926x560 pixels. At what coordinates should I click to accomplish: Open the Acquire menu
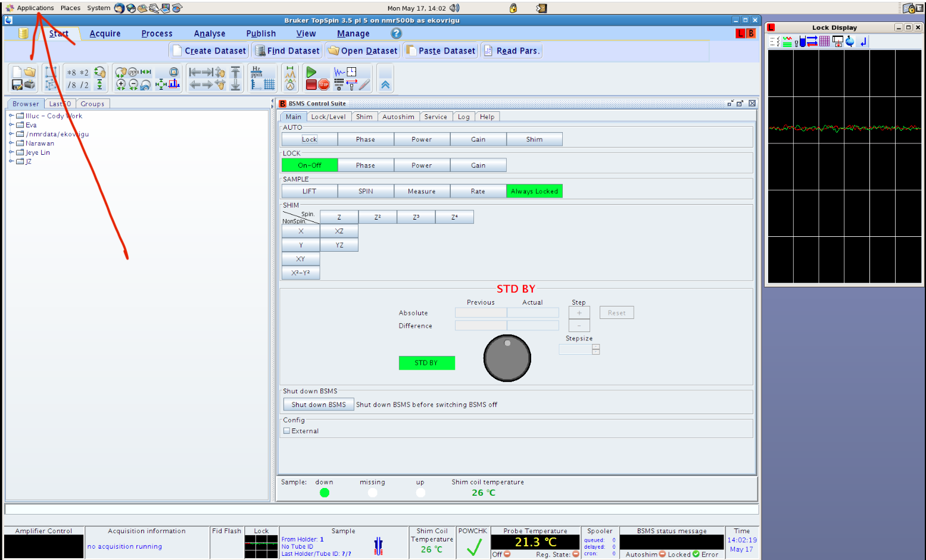105,34
